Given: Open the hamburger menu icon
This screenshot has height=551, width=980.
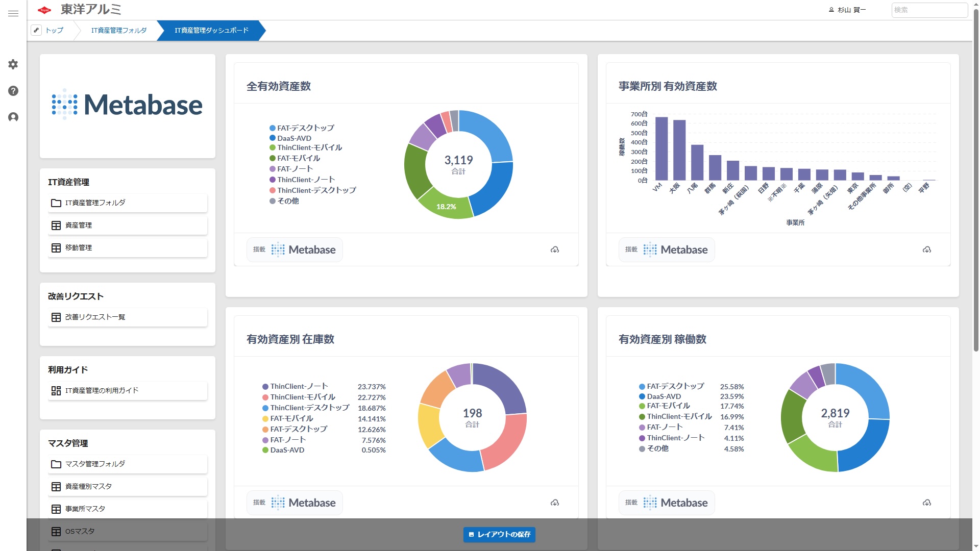Looking at the screenshot, I should (x=13, y=13).
